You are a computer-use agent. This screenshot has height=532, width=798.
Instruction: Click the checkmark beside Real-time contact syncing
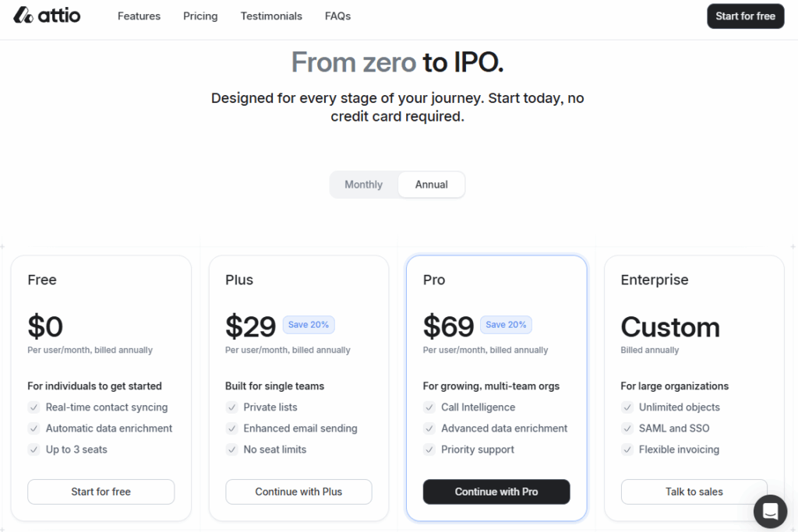34,407
